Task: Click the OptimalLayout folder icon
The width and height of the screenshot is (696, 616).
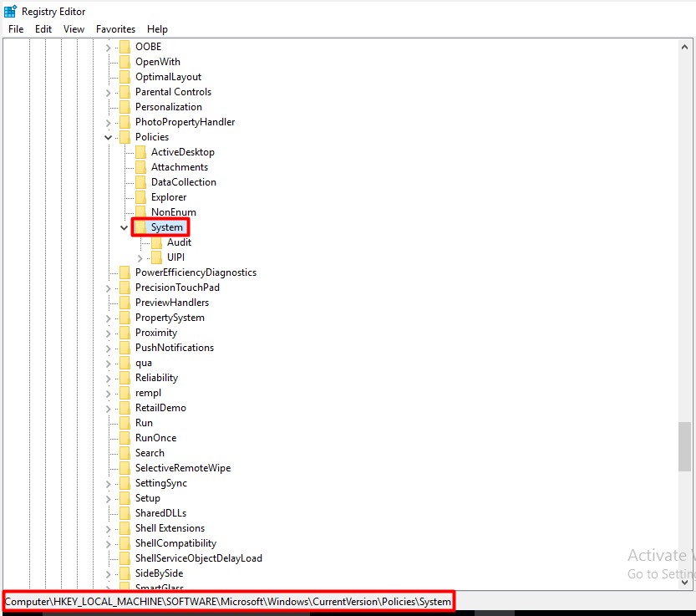Action: (x=125, y=77)
